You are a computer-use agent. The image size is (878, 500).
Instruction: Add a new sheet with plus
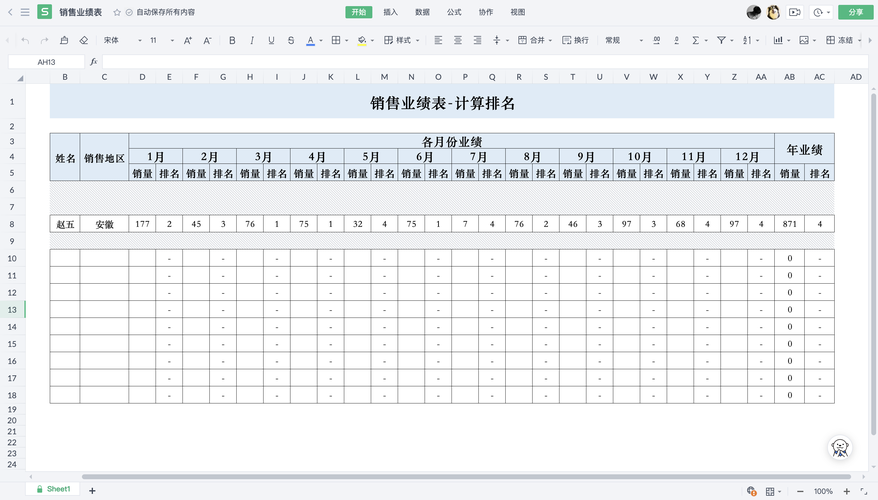92,490
